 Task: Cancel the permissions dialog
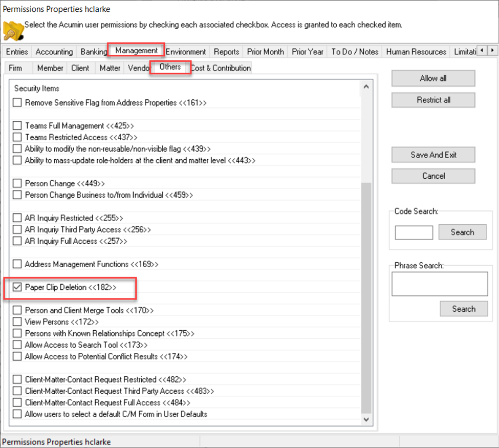click(433, 176)
